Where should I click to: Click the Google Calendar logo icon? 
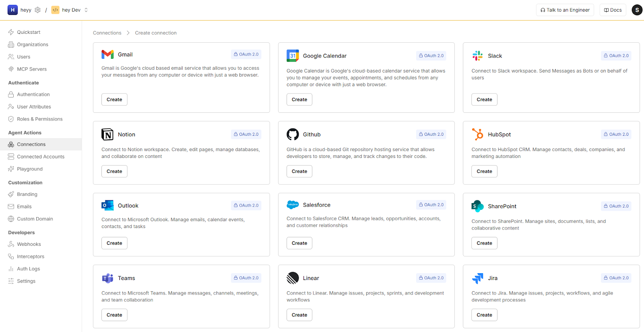(x=293, y=56)
